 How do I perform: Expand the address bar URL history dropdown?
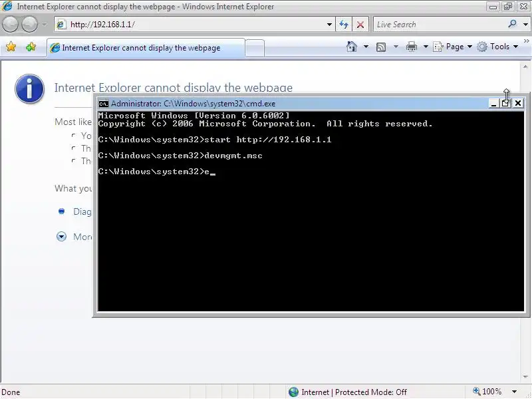[329, 25]
